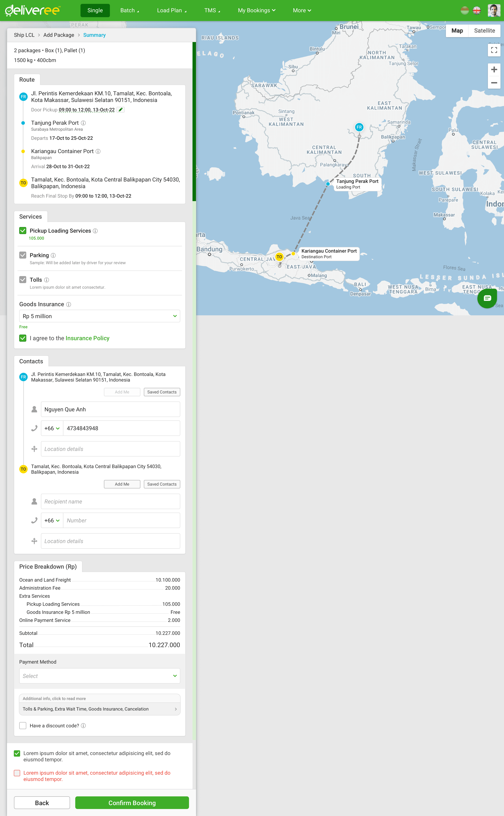Click the Confirm Booking button
The height and width of the screenshot is (816, 504).
coord(132,803)
